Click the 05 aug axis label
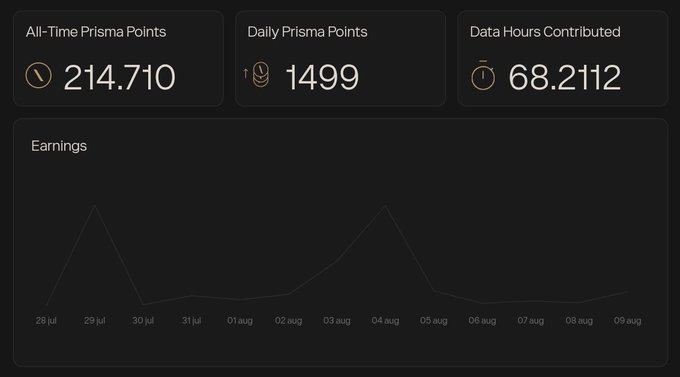Viewport: 680px width, 377px height. click(434, 321)
